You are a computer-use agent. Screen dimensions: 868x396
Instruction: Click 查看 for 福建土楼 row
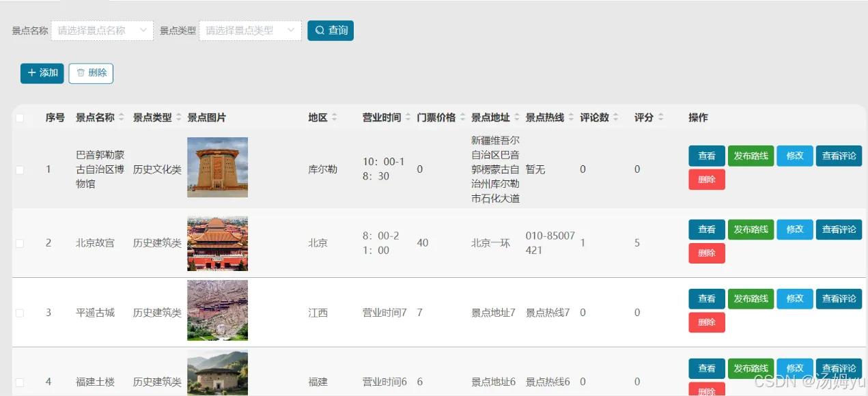[707, 368]
